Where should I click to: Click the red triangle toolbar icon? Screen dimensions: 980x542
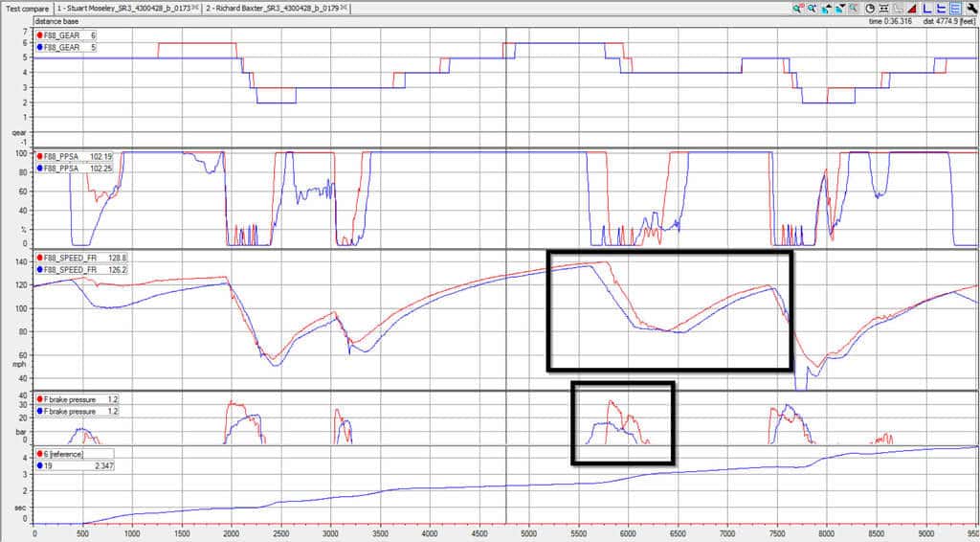912,9
